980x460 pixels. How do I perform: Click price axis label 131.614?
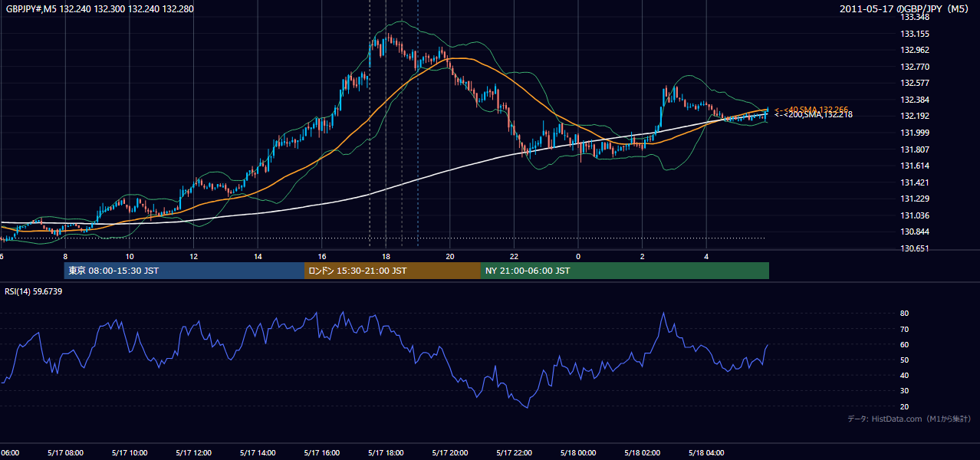point(915,166)
